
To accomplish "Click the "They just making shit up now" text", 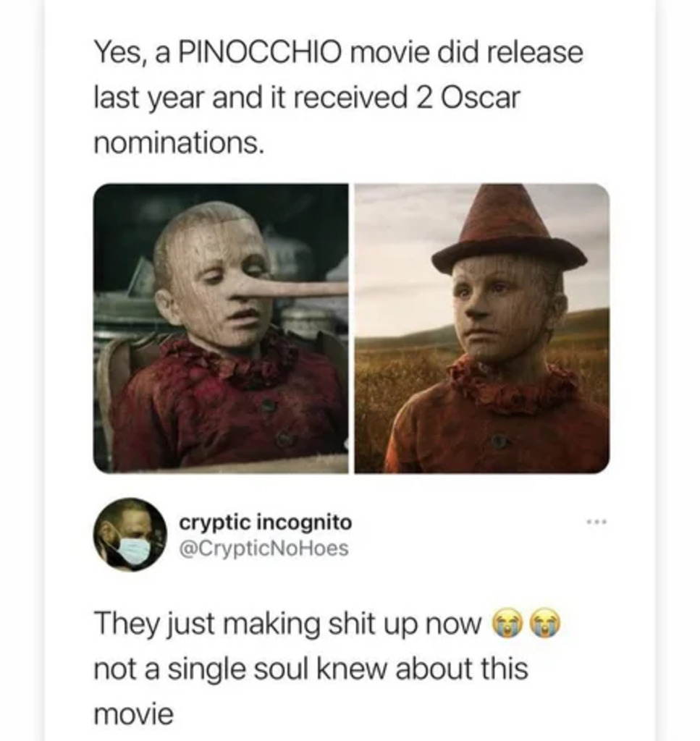I will [x=287, y=624].
